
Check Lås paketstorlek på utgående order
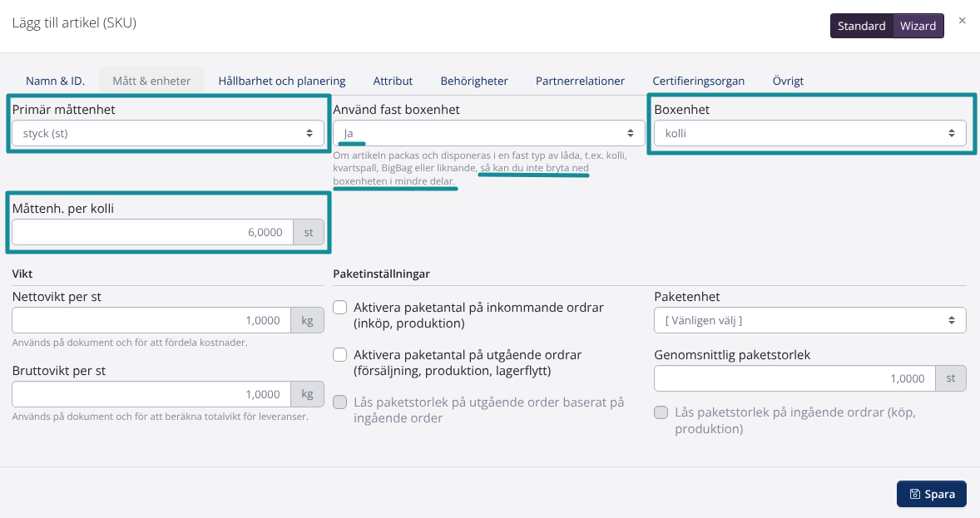tap(340, 402)
